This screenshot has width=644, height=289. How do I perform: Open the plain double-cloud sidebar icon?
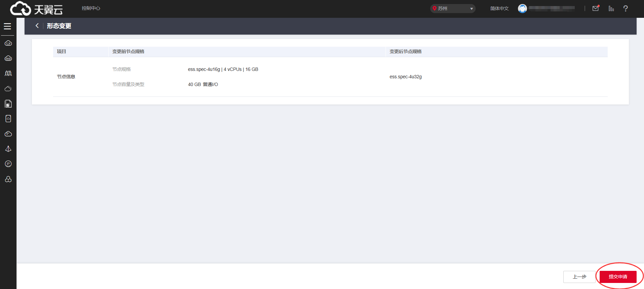pyautogui.click(x=8, y=89)
